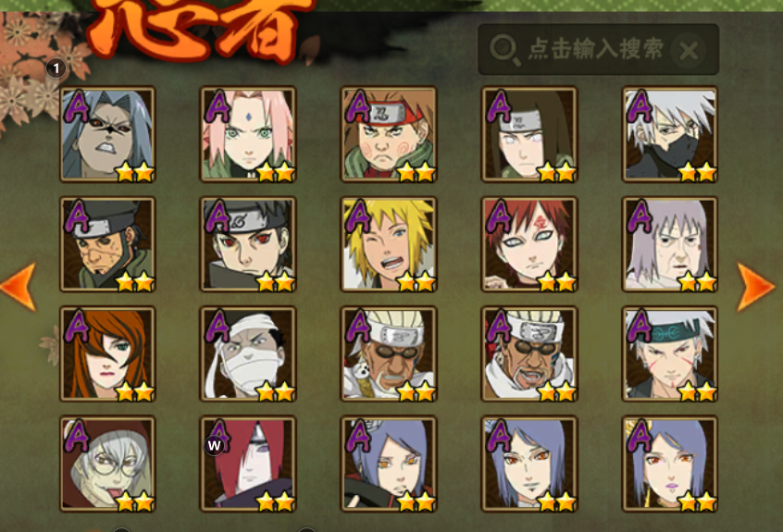The height and width of the screenshot is (532, 783).
Task: Choose the auburn-haired woman covering one eye
Action: pyautogui.click(x=107, y=353)
